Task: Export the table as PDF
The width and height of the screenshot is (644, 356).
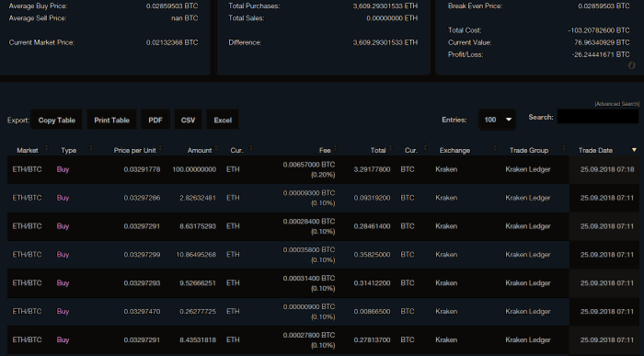Action: point(155,120)
